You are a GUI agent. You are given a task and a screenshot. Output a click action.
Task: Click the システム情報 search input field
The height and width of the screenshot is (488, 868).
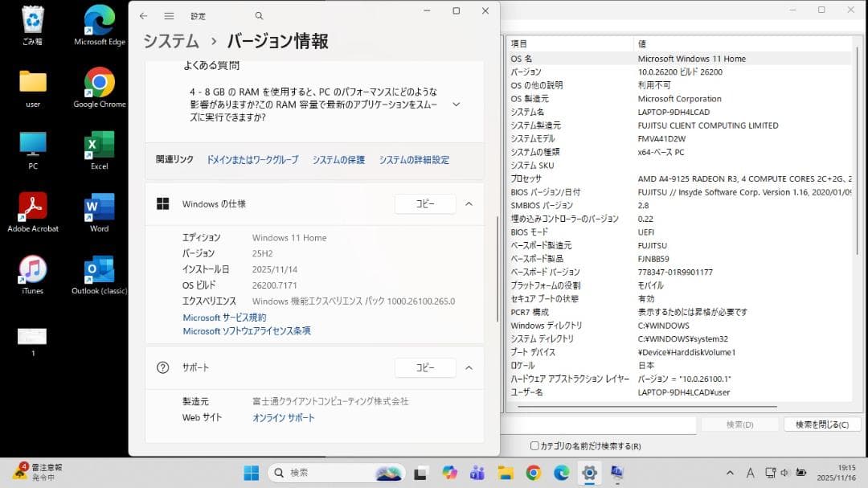(x=599, y=425)
